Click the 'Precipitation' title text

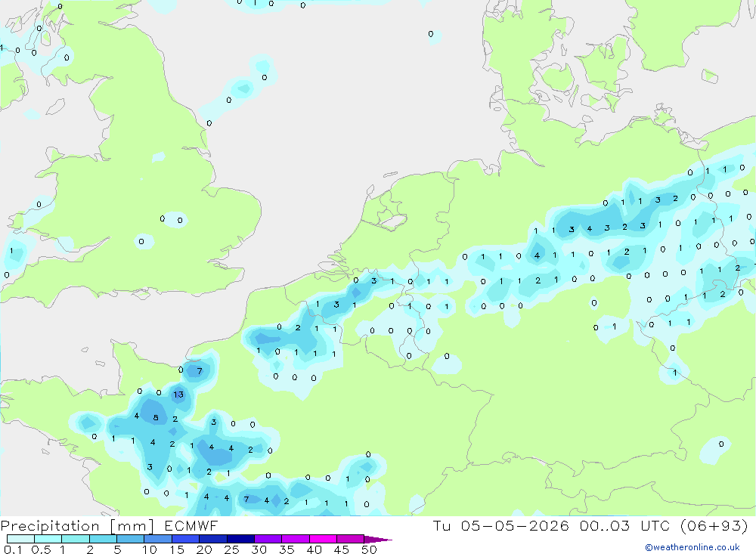[x=50, y=526]
